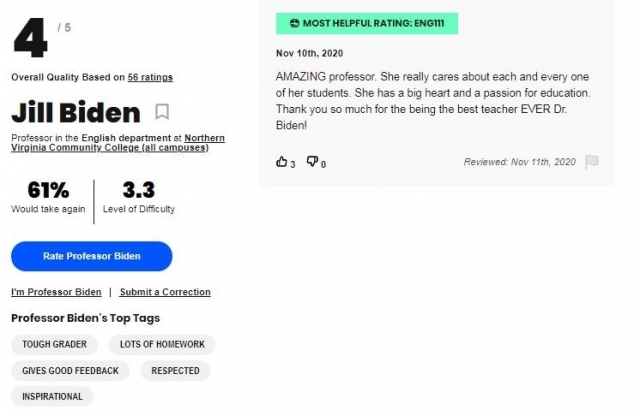Click emoji icon in Most Helpful Rating badge
The image size is (640, 416).
tap(294, 23)
